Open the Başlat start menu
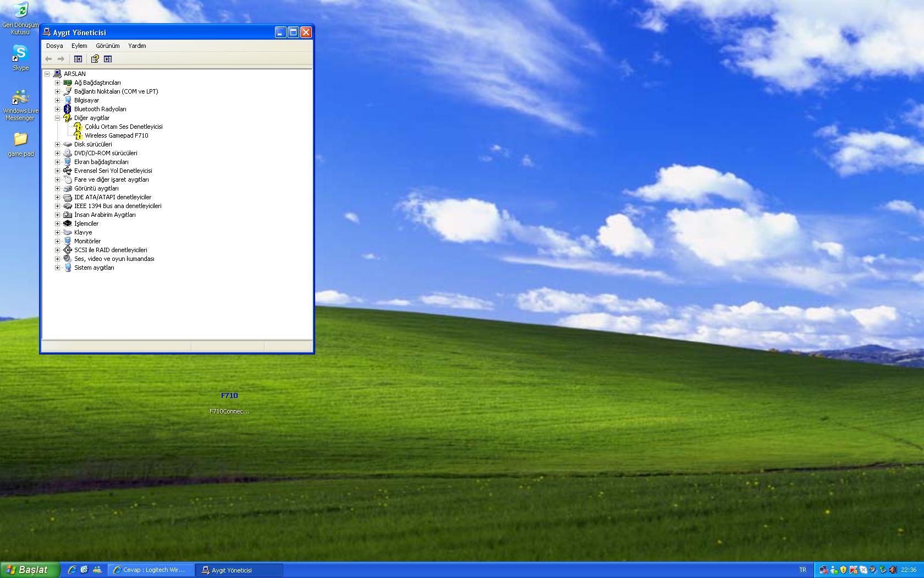 [30, 570]
